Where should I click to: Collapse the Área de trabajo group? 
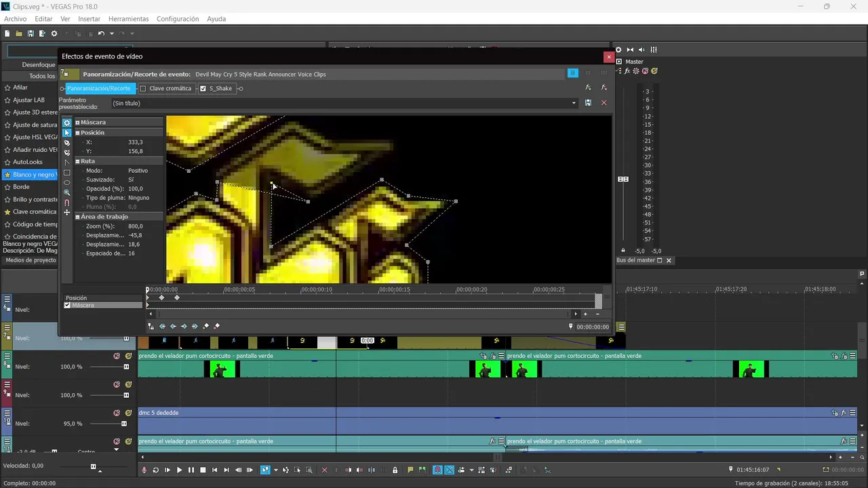[78, 217]
